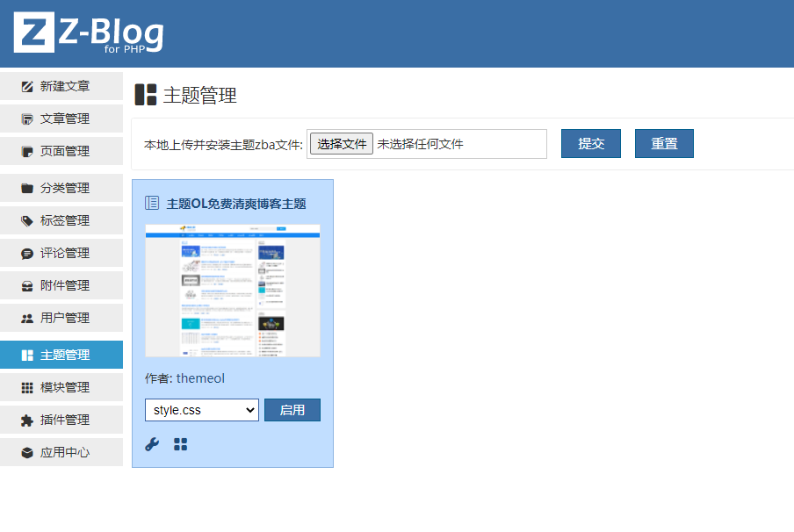The width and height of the screenshot is (794, 532).
Task: Click the 新建文章 pencil icon
Action: coord(27,87)
